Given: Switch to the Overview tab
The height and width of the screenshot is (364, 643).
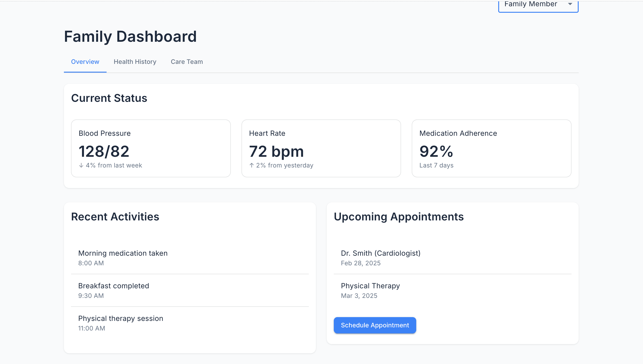Looking at the screenshot, I should 85,62.
